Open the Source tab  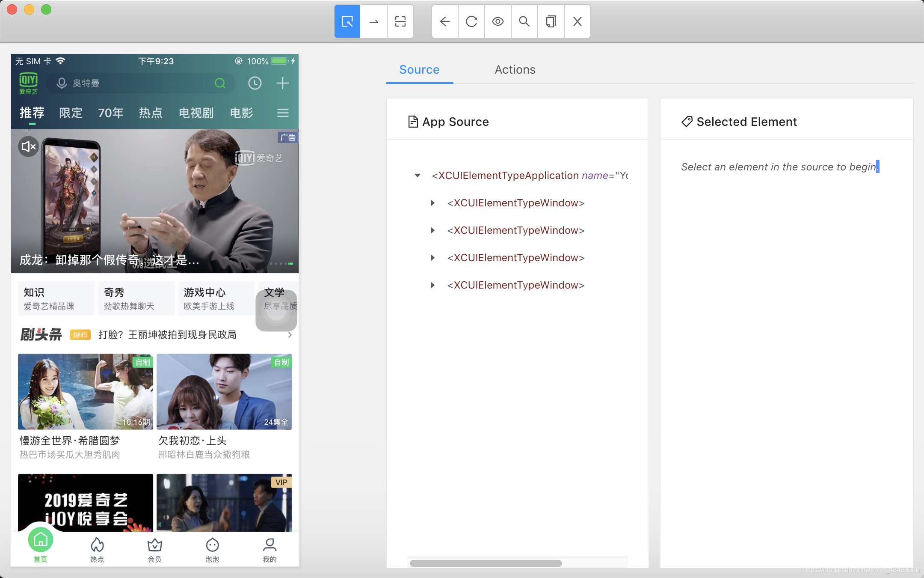(419, 69)
